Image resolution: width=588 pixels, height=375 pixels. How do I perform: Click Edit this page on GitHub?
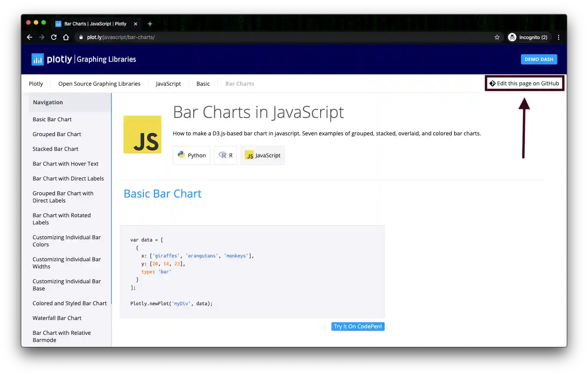click(524, 83)
